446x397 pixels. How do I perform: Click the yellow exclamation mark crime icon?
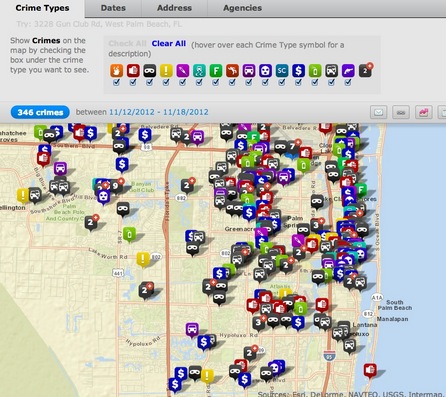166,71
